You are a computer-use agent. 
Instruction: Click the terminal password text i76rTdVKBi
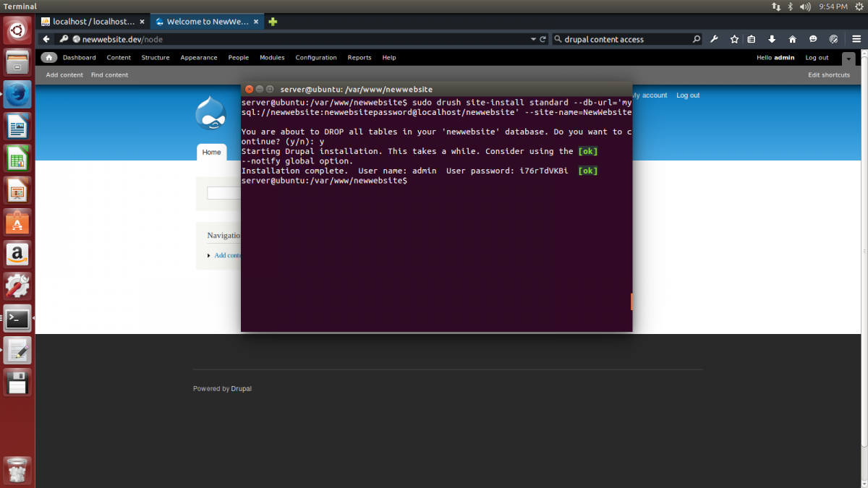click(x=544, y=171)
